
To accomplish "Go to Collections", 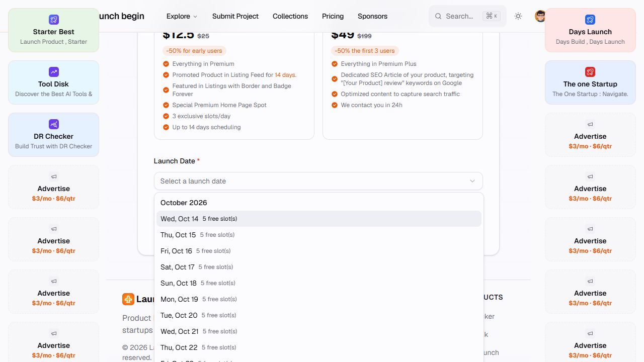I will click(x=290, y=16).
